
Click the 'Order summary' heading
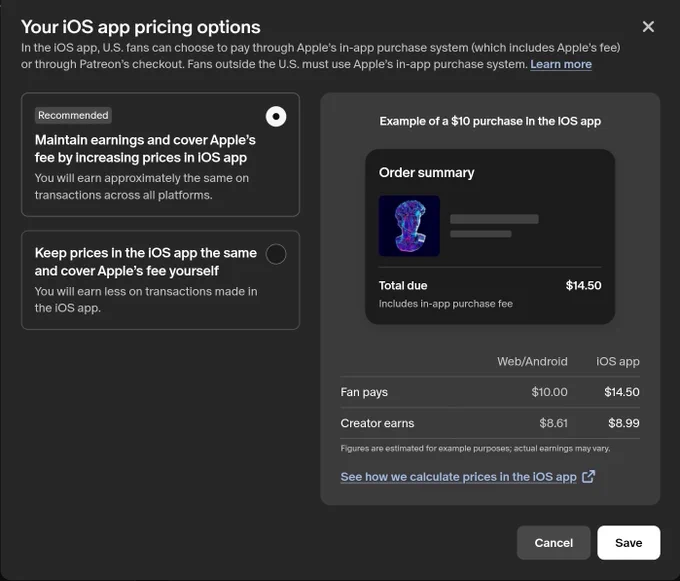[426, 173]
